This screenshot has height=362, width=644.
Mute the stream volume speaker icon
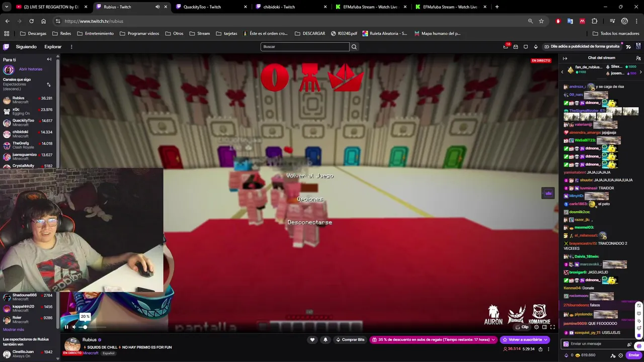click(74, 327)
